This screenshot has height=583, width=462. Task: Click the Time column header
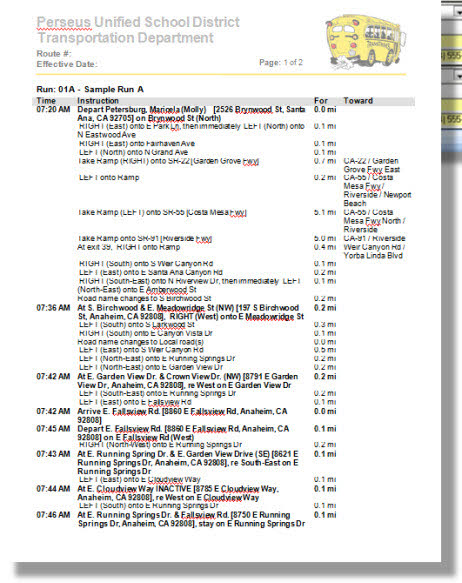pyautogui.click(x=46, y=101)
